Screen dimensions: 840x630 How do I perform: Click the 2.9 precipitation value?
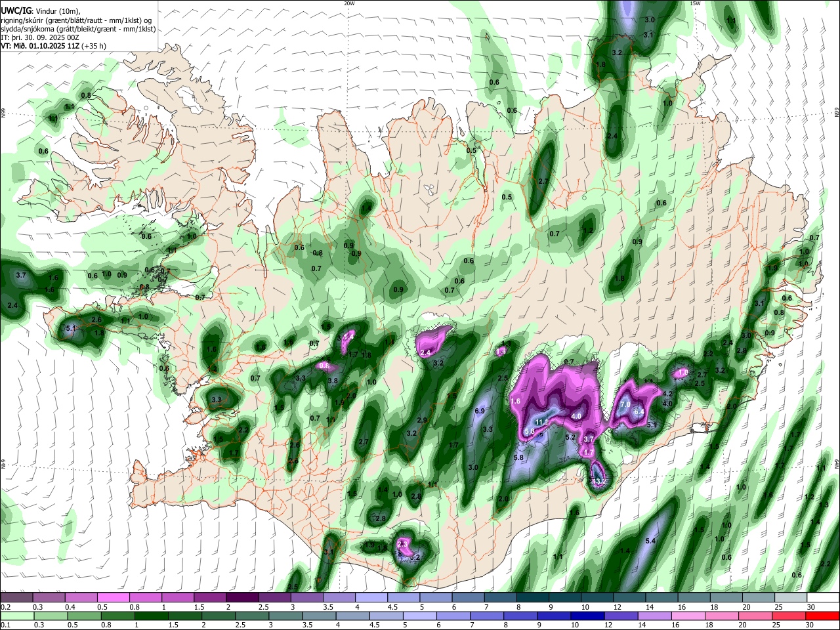pyautogui.click(x=422, y=420)
